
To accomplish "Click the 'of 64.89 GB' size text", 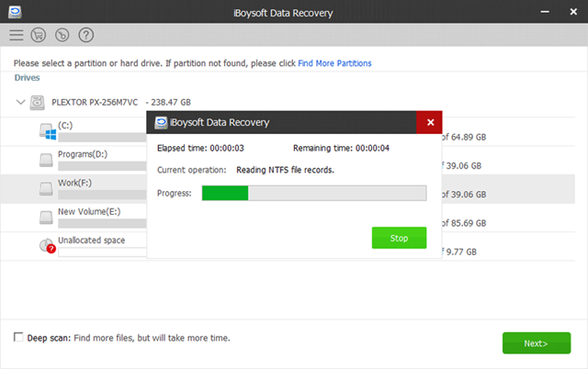I will click(464, 137).
